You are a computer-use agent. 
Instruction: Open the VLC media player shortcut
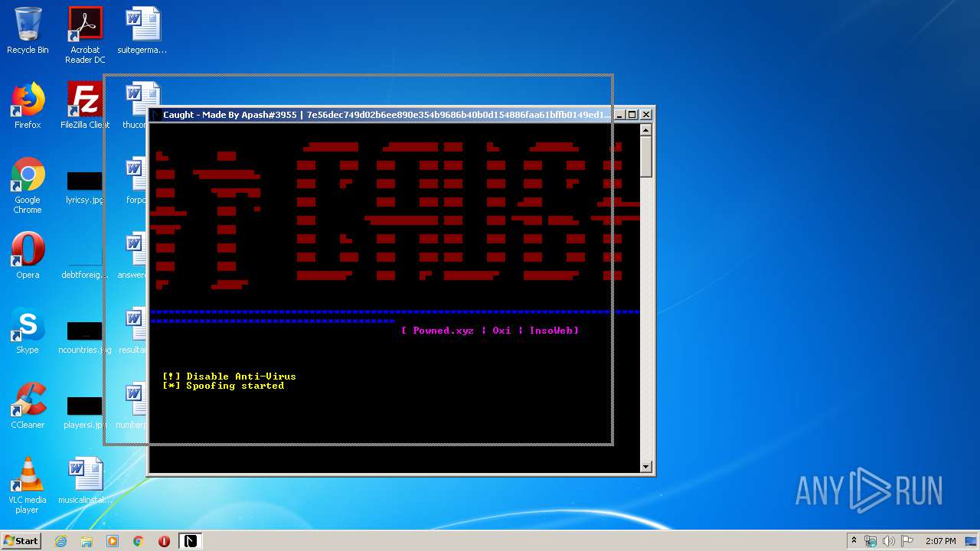[28, 485]
